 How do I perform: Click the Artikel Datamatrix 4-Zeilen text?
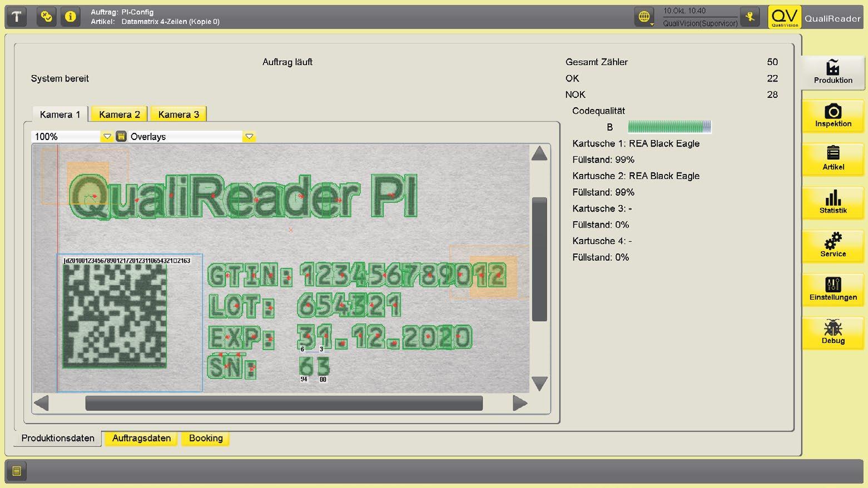(155, 22)
